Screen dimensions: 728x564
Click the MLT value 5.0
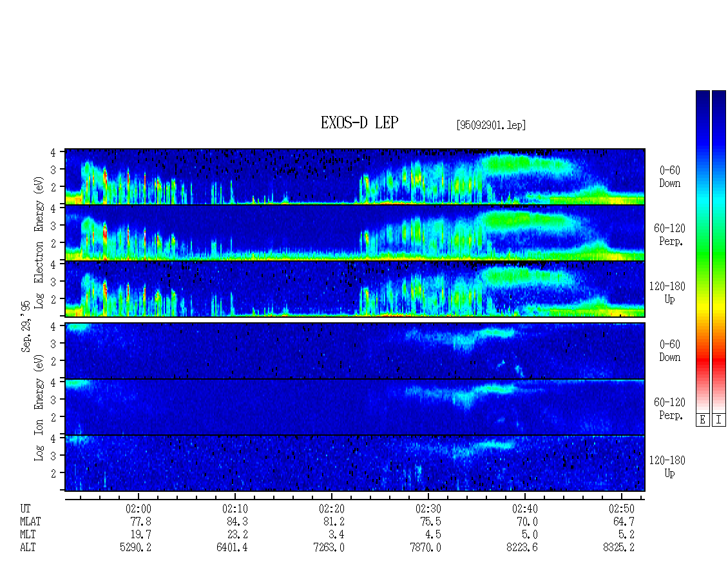[x=530, y=535]
